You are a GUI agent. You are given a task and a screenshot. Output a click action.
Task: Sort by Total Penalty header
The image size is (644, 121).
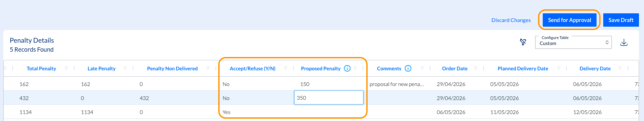point(41,68)
